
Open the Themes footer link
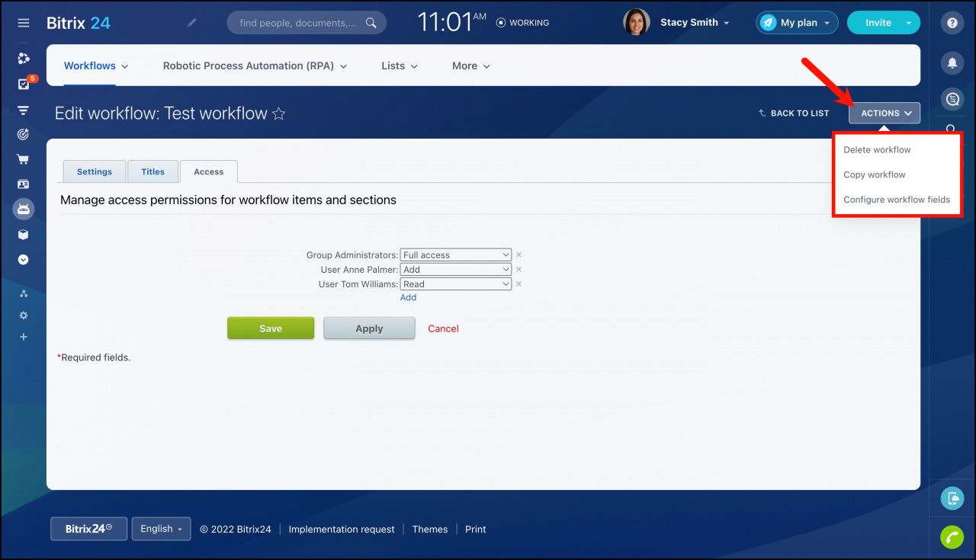coord(430,529)
